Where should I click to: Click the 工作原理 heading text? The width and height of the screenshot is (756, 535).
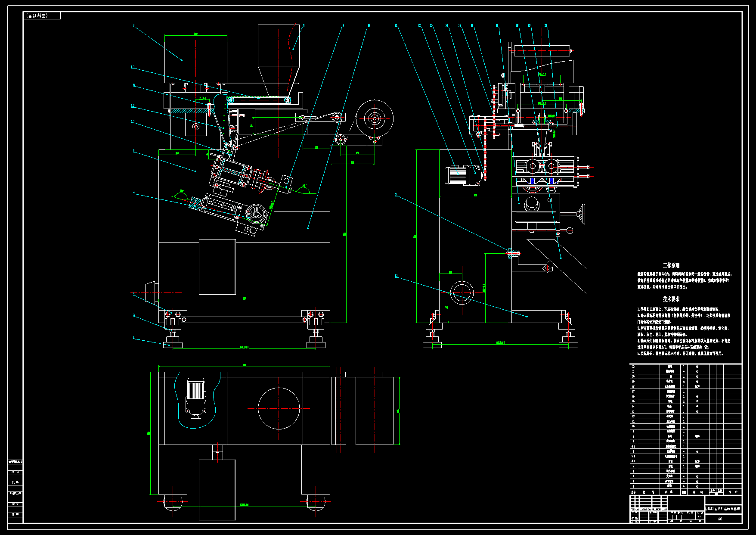[671, 265]
